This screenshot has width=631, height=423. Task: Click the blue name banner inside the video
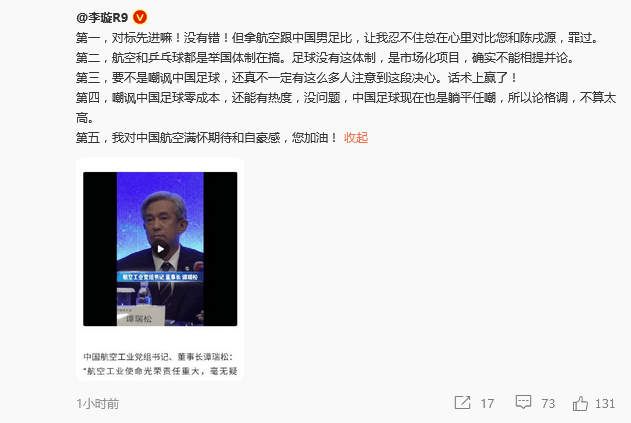pyautogui.click(x=160, y=277)
